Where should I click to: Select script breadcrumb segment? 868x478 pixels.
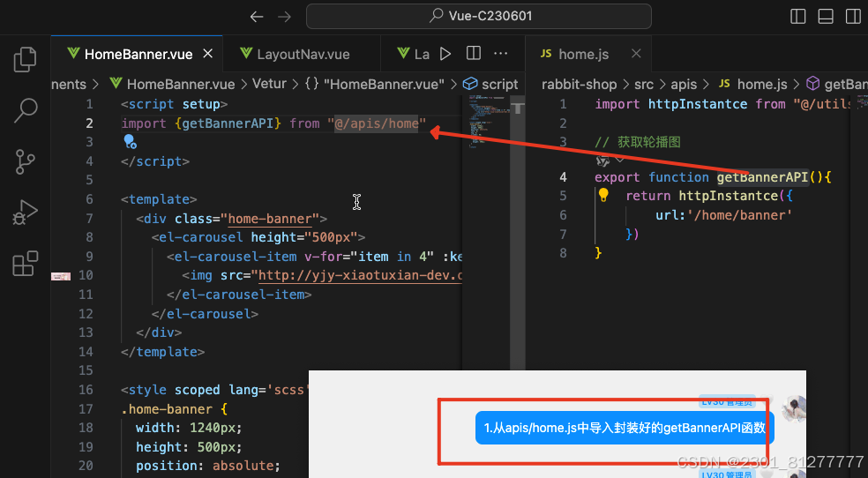point(491,84)
